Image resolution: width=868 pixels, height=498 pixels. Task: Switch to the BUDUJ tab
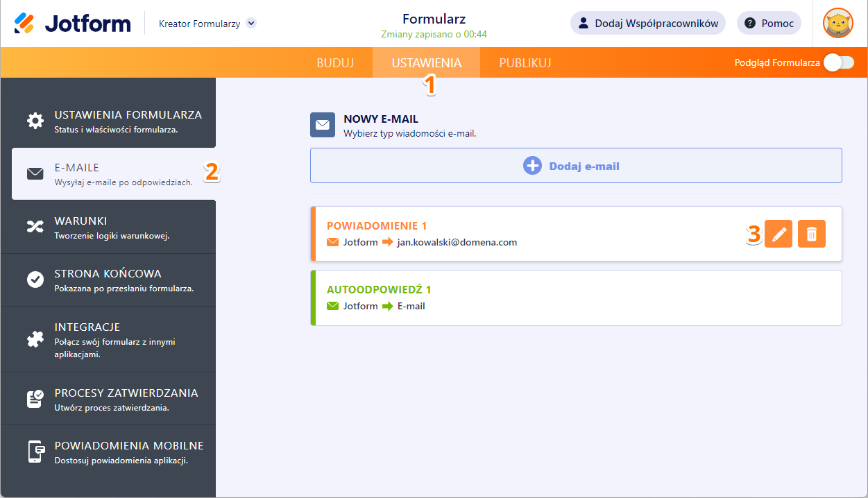[335, 63]
